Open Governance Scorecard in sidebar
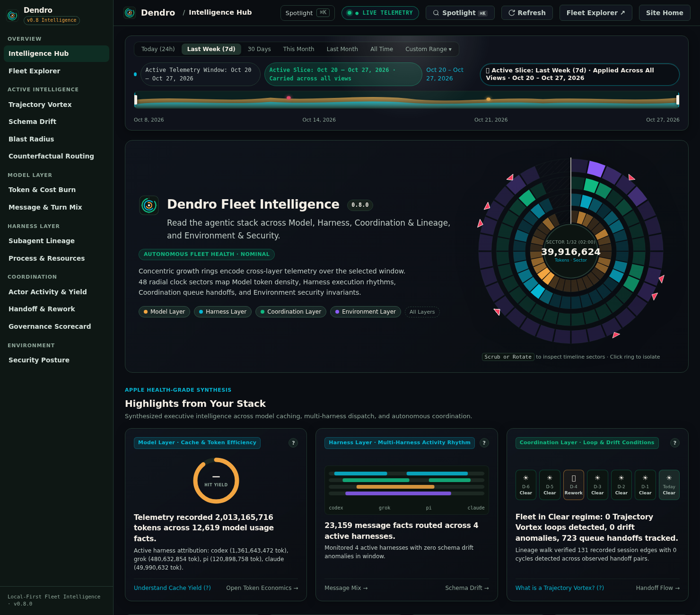The height and width of the screenshot is (615, 700). (x=56, y=326)
